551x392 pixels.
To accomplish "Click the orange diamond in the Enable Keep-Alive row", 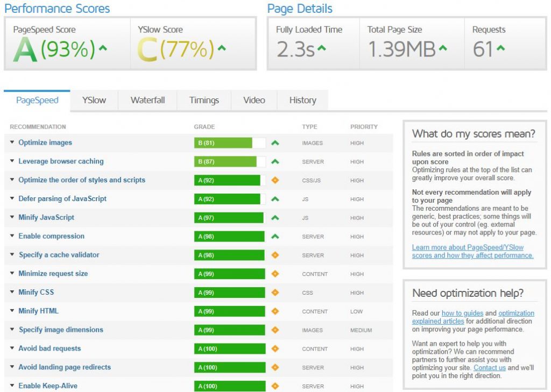I will click(275, 386).
